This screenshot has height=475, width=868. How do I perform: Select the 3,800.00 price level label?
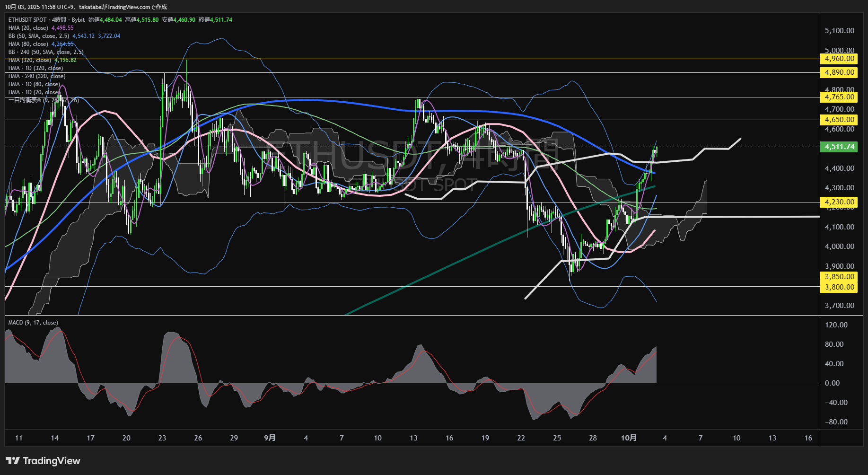pos(839,287)
